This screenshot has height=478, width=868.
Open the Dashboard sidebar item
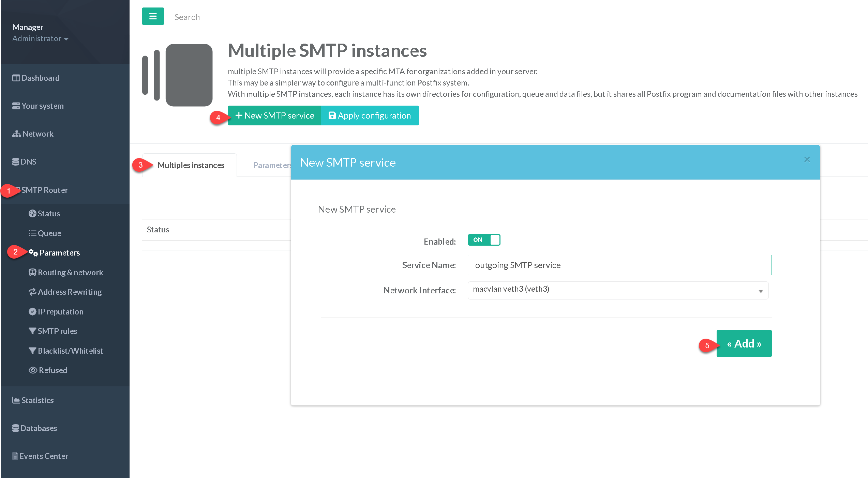(x=40, y=78)
